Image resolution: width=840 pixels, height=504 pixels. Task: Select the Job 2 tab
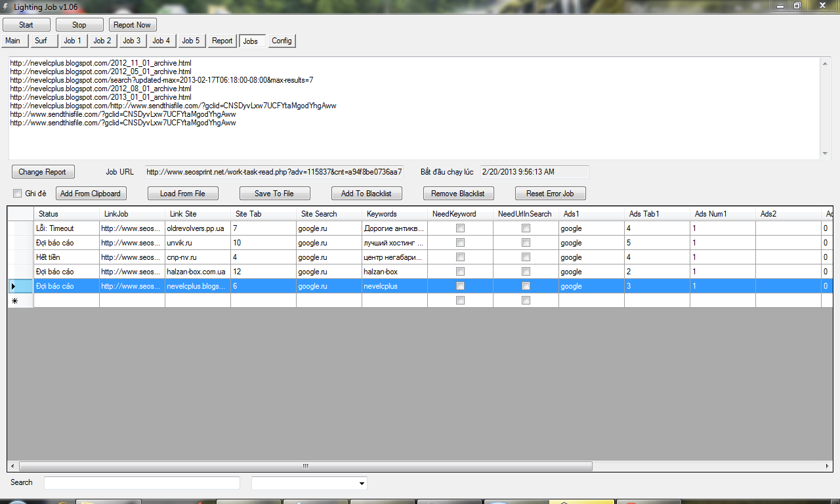tap(102, 41)
